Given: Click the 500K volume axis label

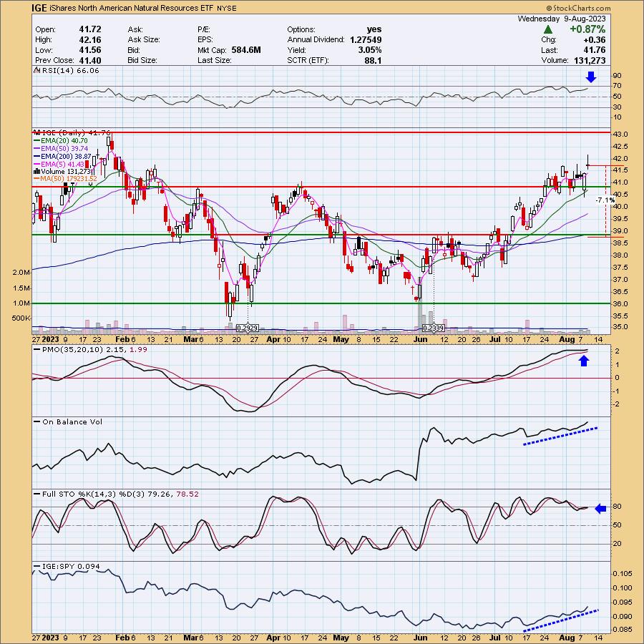Looking at the screenshot, I should coord(21,318).
